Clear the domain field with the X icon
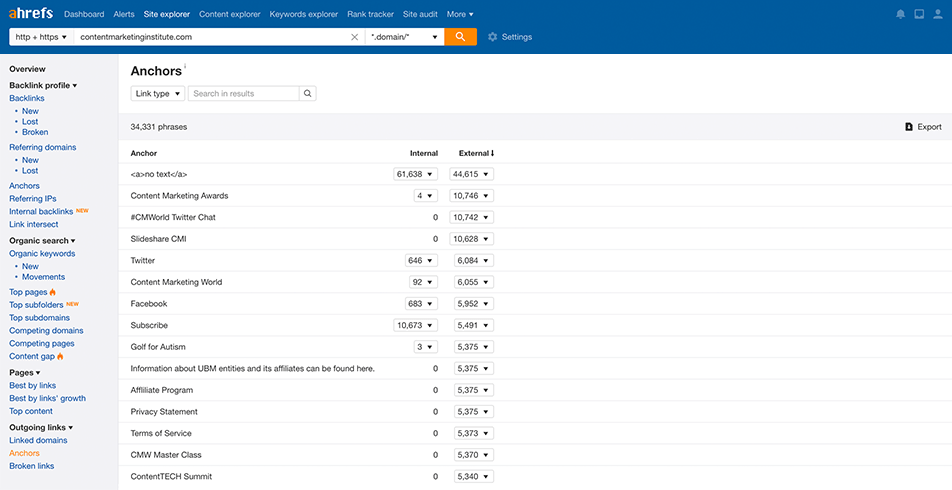The height and width of the screenshot is (490, 952). (x=354, y=37)
